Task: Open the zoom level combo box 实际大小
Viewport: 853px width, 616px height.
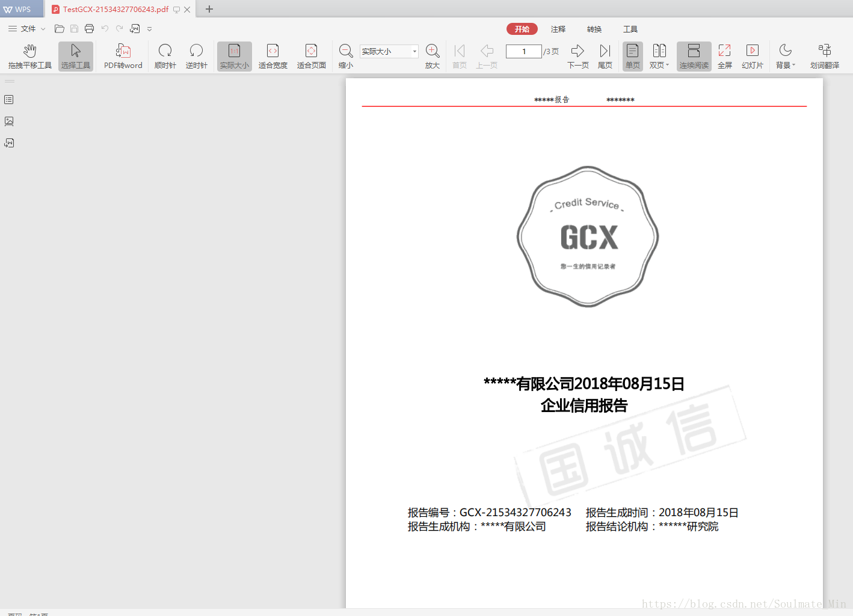Action: (389, 51)
